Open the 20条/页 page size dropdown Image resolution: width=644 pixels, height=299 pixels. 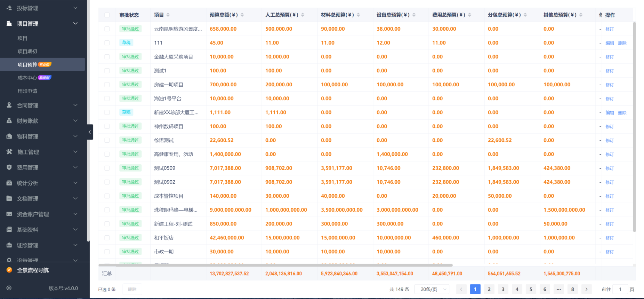tap(432, 289)
